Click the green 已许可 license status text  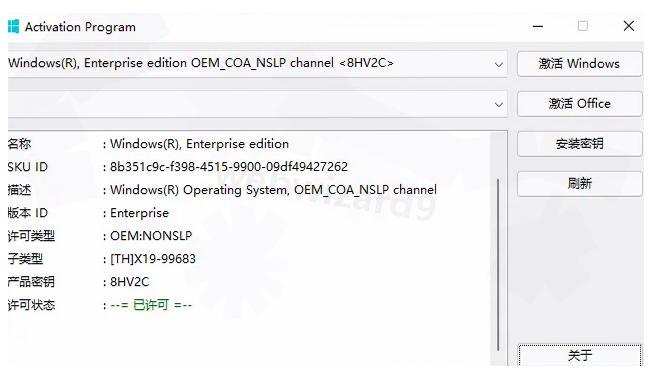[151, 305]
